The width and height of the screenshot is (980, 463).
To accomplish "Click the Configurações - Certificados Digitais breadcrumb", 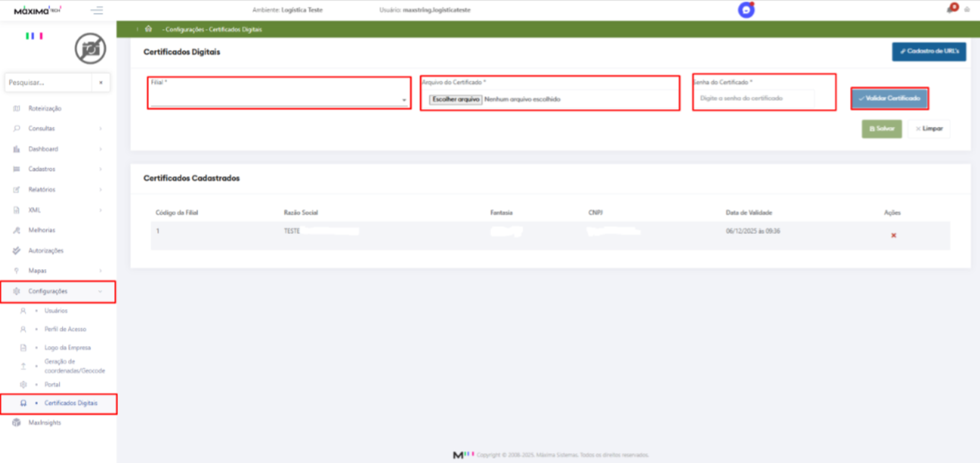I will pos(213,30).
